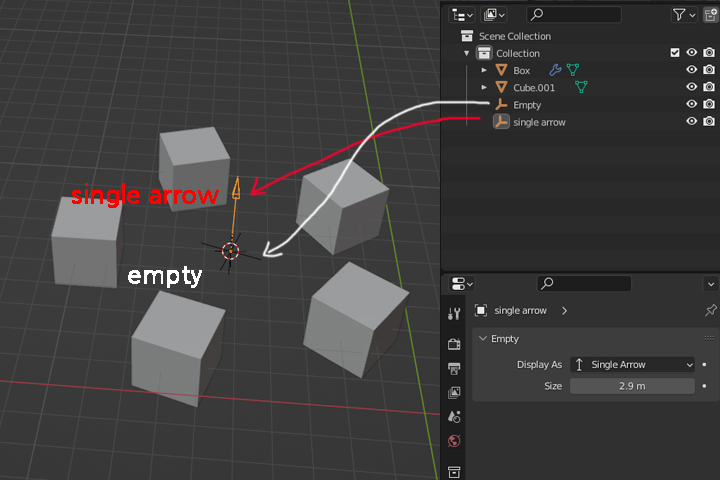This screenshot has height=480, width=720.
Task: Open the View Layer properties tab
Action: (x=454, y=393)
